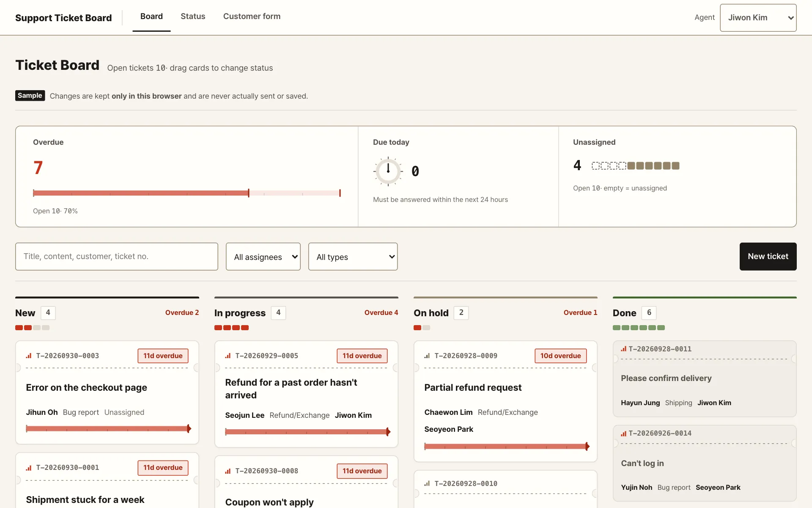The height and width of the screenshot is (508, 812).
Task: Switch to the Status tab
Action: [193, 17]
